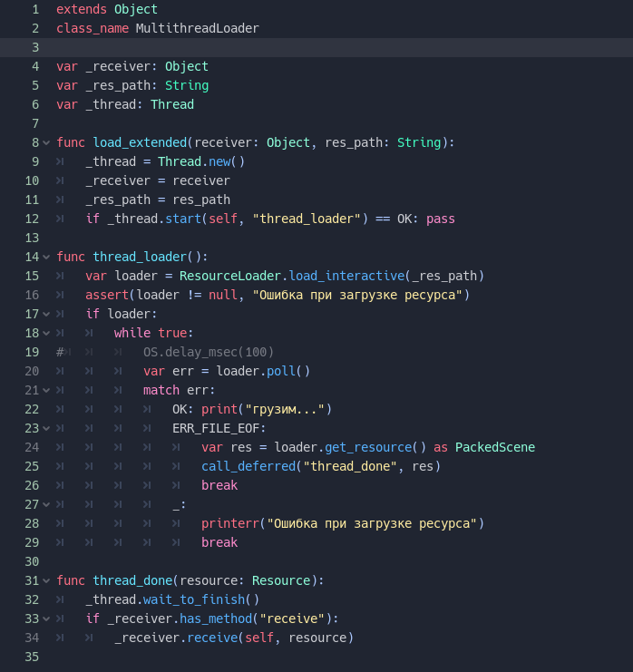
Task: Click 'Resource' parameter type on line 31
Action: click(x=281, y=580)
